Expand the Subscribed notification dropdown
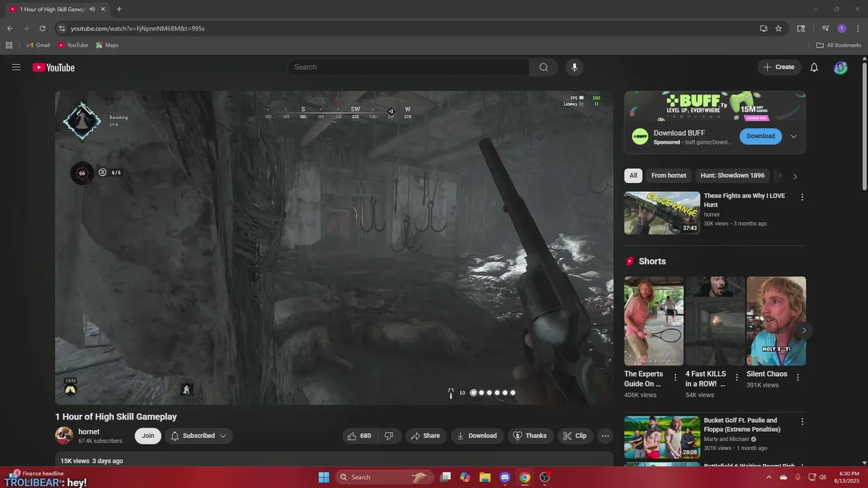868x488 pixels. point(199,436)
